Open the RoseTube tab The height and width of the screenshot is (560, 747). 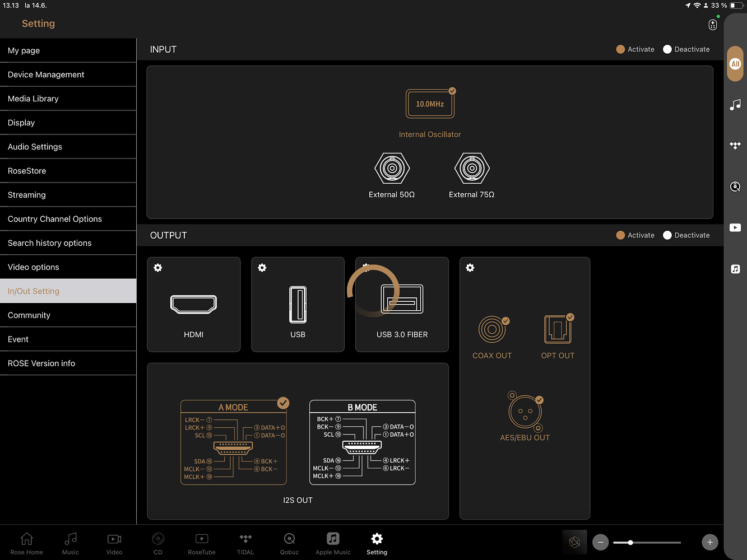pos(202,543)
